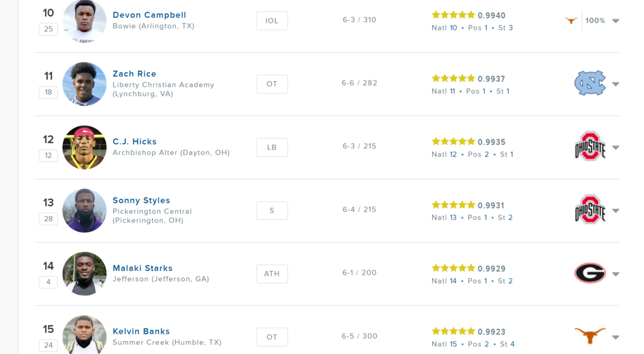Click the Georgia logo for Malaki Starks
The image size is (644, 354).
(590, 274)
